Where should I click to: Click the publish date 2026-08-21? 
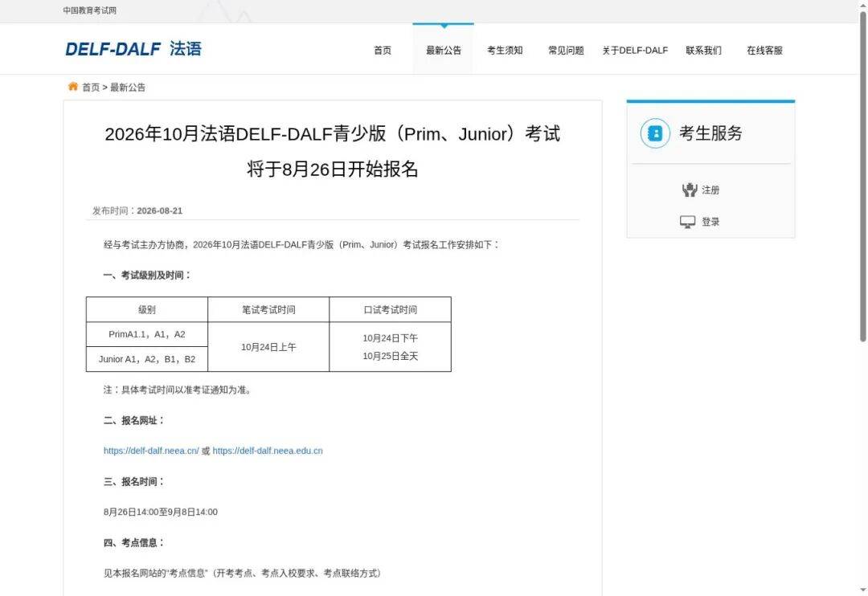click(159, 210)
